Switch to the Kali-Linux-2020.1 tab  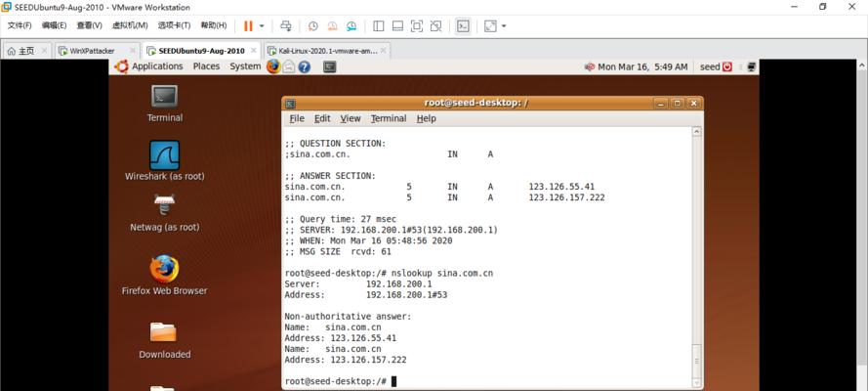(328, 51)
